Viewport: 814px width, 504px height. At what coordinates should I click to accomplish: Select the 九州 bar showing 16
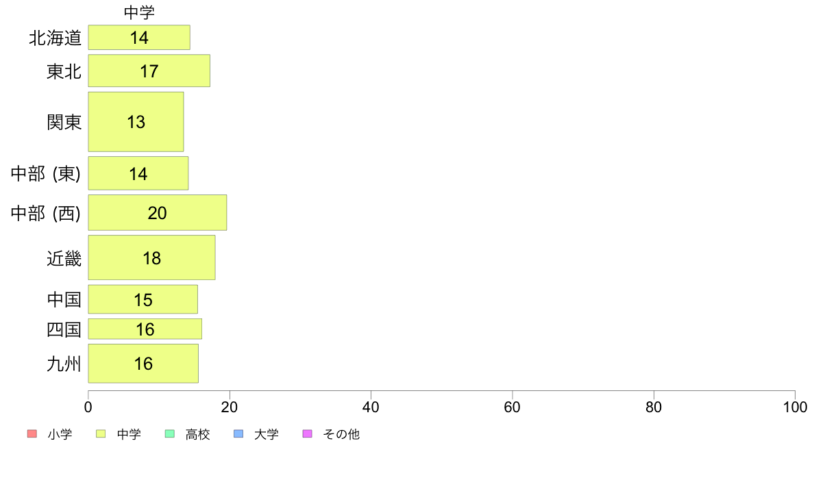(143, 364)
